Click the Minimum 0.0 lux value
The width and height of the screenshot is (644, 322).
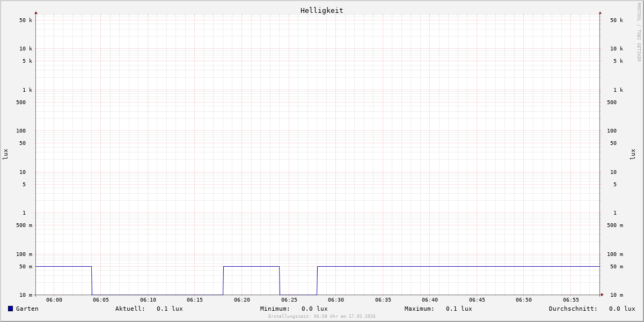coord(314,309)
